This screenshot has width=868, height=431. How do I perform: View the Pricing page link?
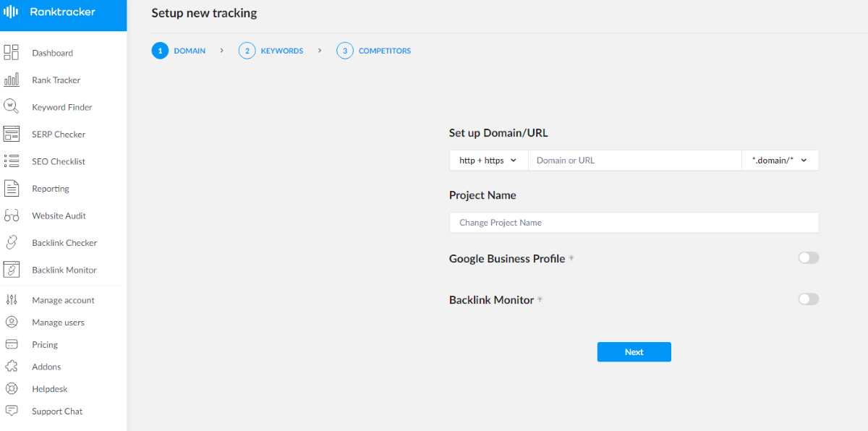point(45,345)
